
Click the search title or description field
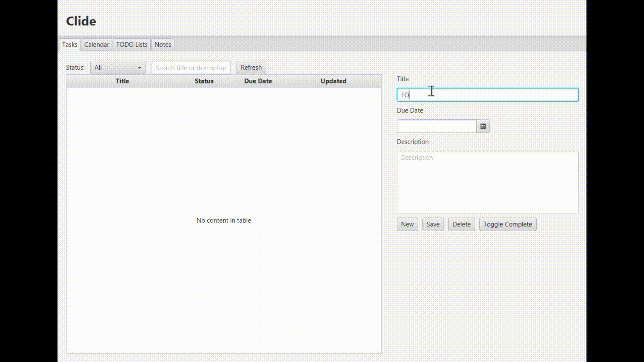191,67
